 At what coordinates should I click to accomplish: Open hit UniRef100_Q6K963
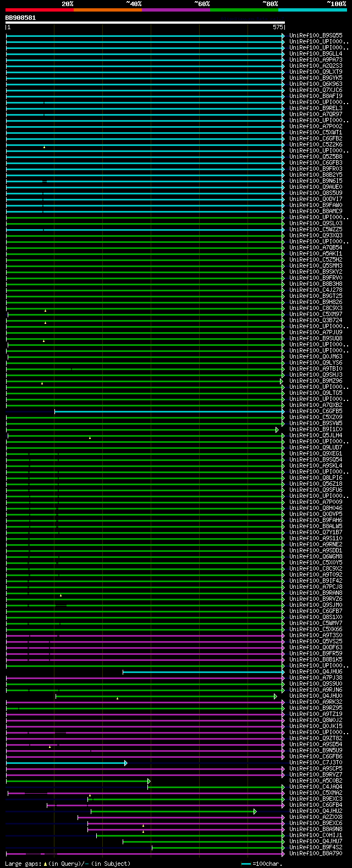pyautogui.click(x=316, y=84)
